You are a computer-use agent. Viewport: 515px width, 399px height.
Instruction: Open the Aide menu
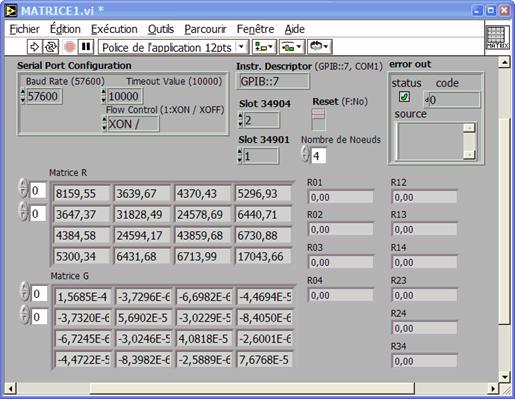coord(295,29)
